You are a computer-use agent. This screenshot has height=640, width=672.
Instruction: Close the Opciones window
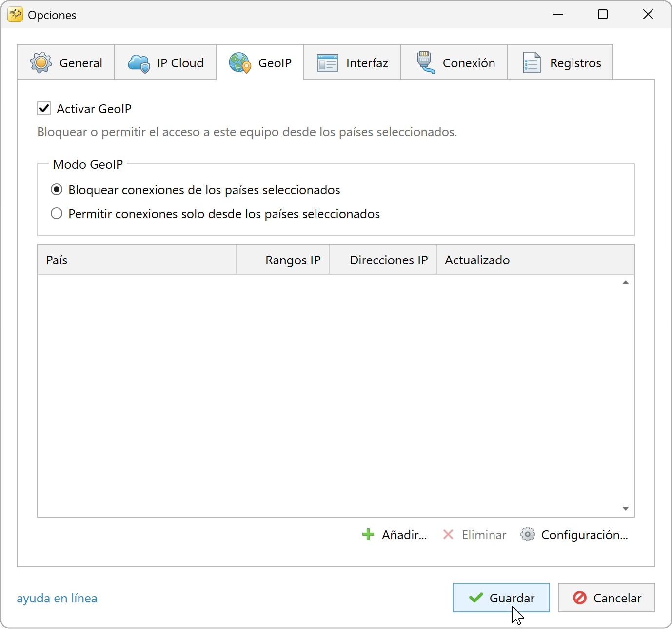tap(648, 15)
